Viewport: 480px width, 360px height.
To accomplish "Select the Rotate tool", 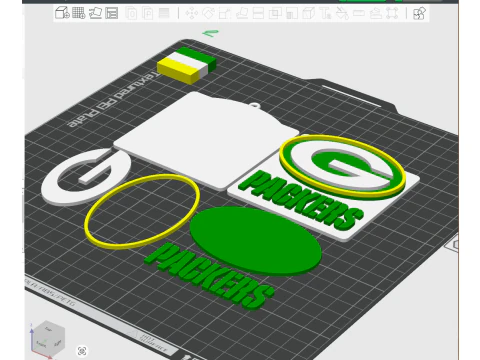I will (x=208, y=14).
